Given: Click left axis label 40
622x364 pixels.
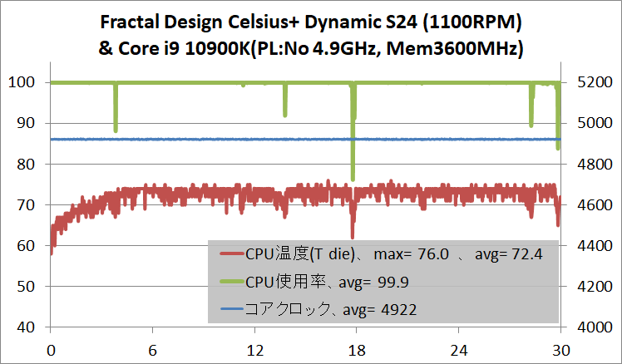Looking at the screenshot, I should click(26, 327).
